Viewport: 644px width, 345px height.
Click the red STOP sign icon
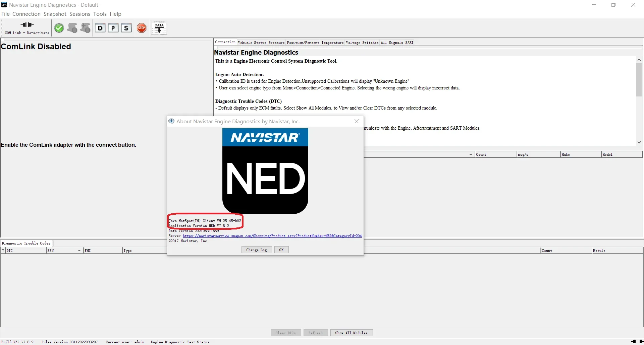click(x=142, y=28)
